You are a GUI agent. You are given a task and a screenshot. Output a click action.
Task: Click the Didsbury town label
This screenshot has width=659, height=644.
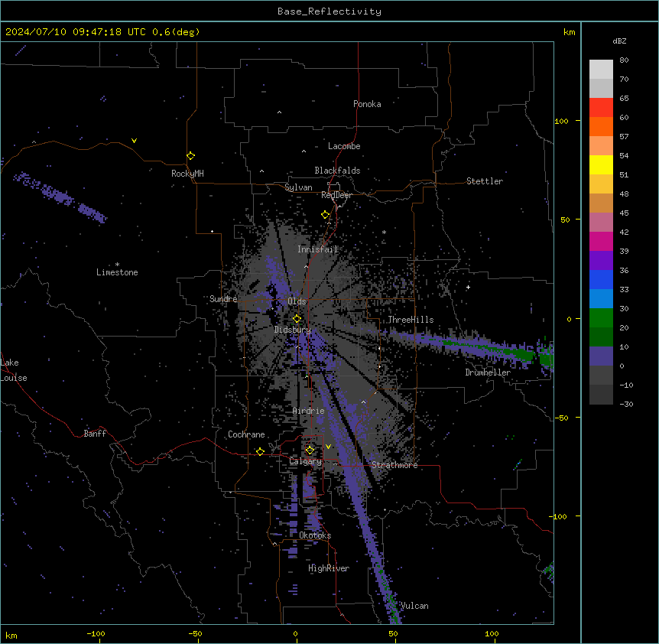click(x=293, y=330)
